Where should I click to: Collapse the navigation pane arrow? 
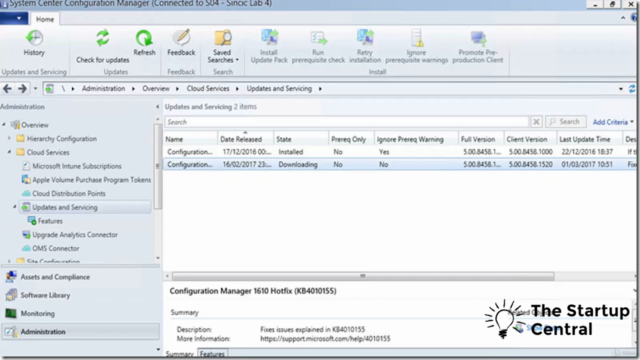click(158, 107)
